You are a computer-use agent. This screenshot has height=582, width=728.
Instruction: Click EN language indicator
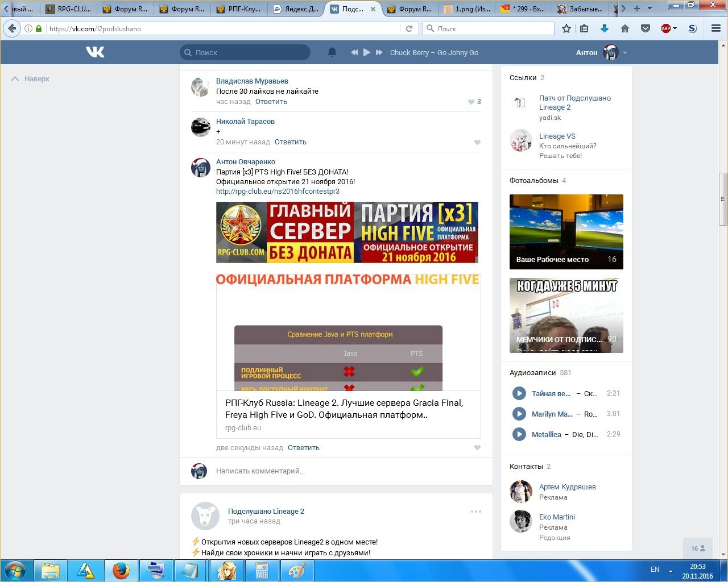pos(655,569)
